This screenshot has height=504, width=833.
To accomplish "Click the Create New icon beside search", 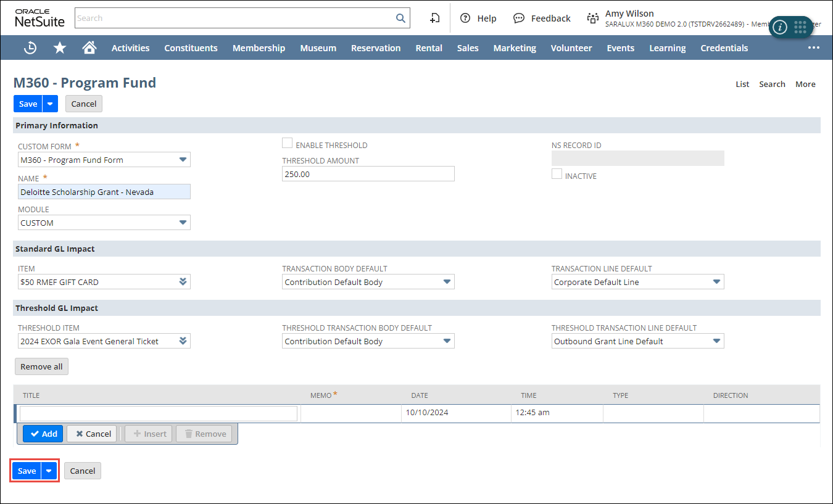I will [x=435, y=18].
